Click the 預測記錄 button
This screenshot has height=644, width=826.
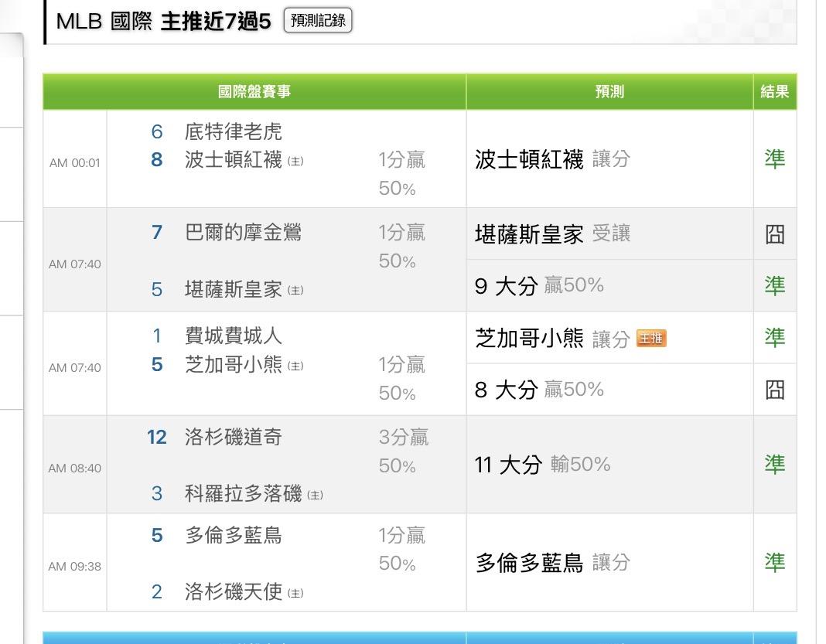(x=318, y=21)
